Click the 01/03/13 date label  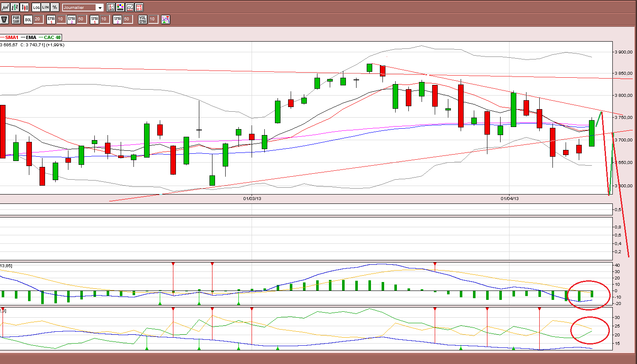[x=252, y=198]
